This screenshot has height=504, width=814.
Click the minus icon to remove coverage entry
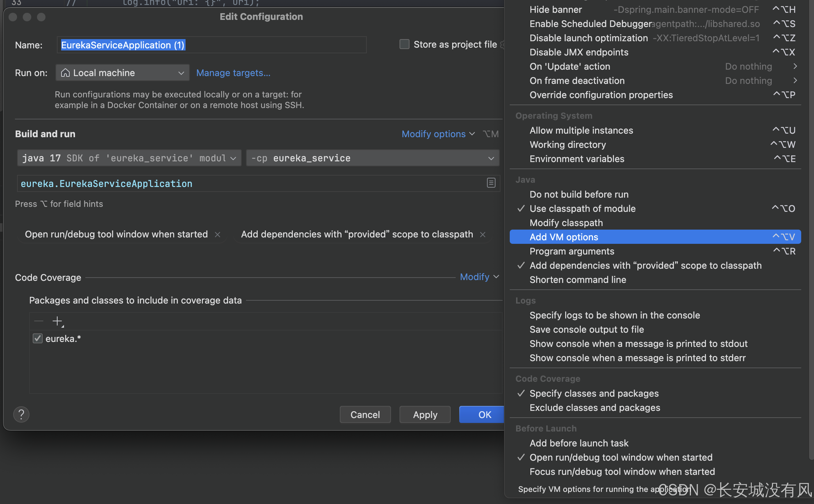[39, 321]
